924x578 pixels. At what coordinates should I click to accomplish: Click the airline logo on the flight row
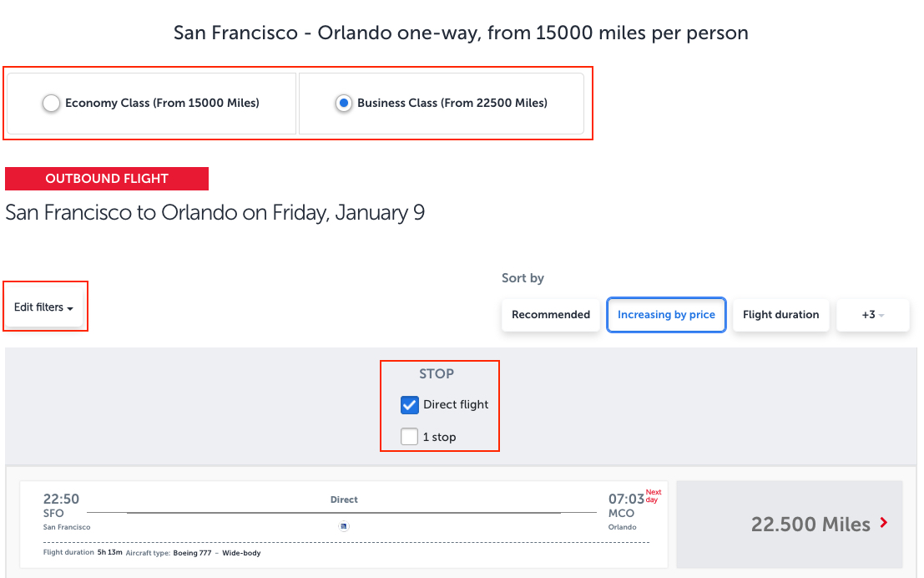(x=344, y=526)
